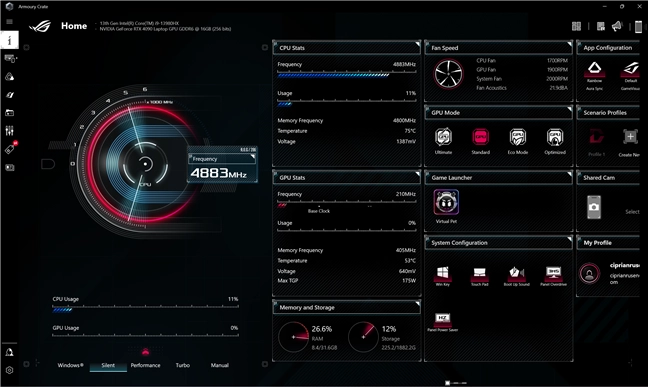Open the hamburger menu in the sidebar
Screen dimensions: 648x387
10,22
